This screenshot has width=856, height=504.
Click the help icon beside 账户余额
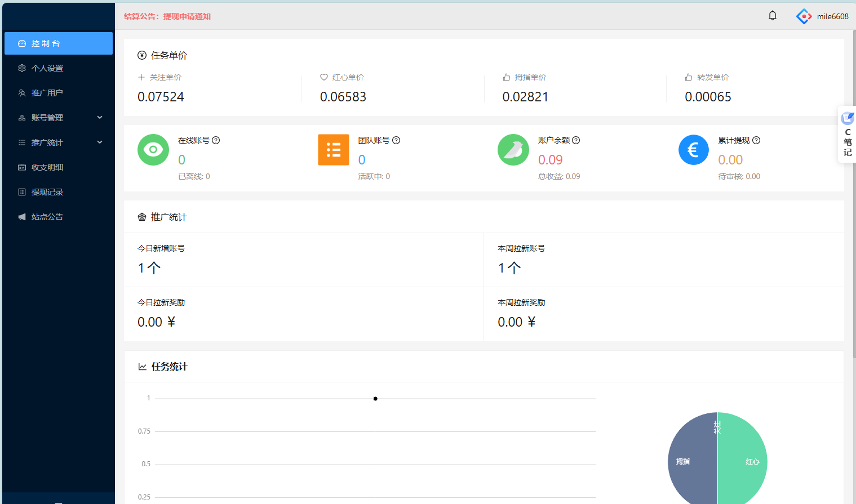tap(576, 140)
